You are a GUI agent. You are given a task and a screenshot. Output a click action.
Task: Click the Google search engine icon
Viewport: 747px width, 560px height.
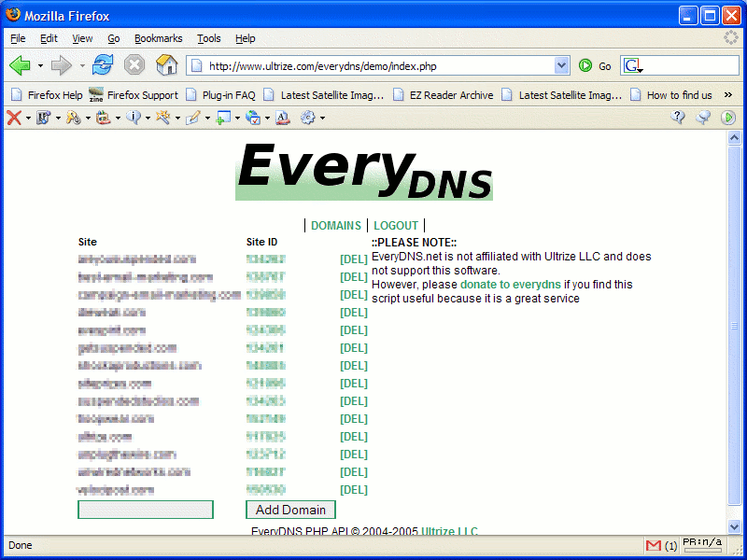[633, 65]
